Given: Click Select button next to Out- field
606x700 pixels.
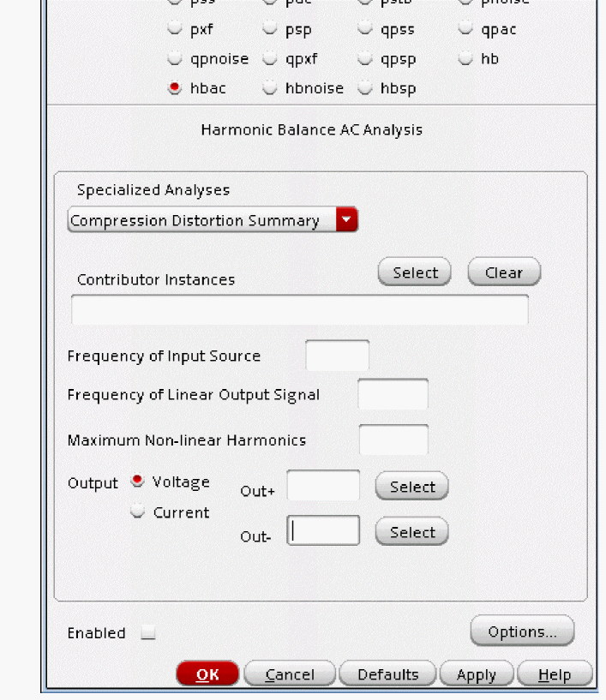Looking at the screenshot, I should coord(411,532).
